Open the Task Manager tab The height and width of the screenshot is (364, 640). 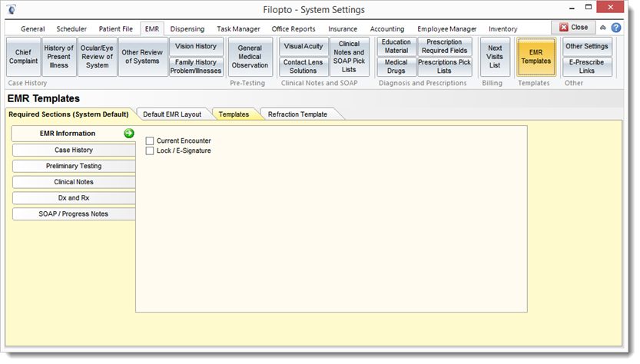pyautogui.click(x=238, y=29)
